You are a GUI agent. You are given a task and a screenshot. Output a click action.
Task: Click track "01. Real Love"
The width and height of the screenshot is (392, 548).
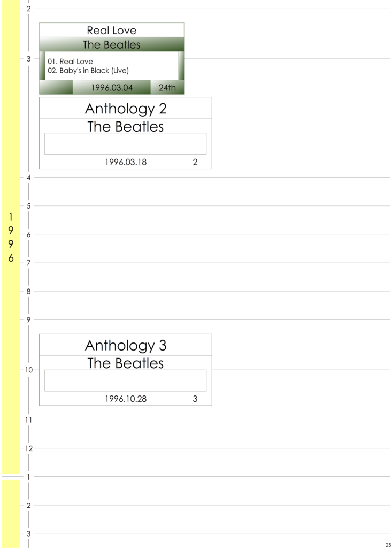point(70,62)
